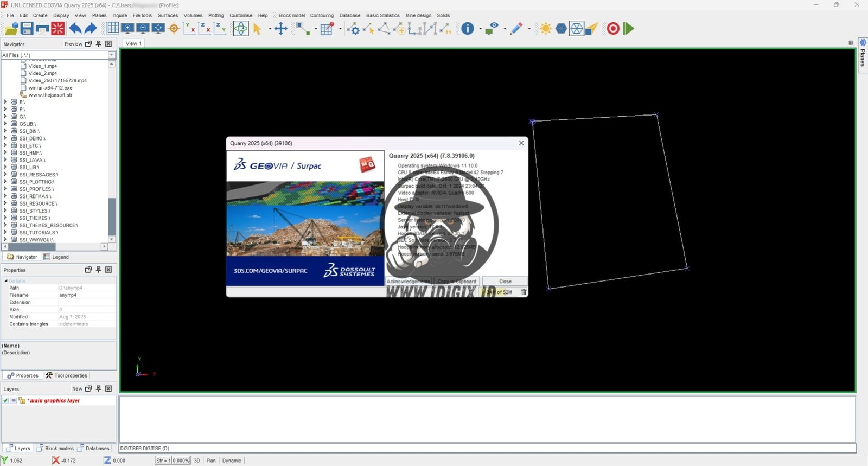Open dropdown arrow beside the pencil edit icon
868x466 pixels.
point(529,29)
